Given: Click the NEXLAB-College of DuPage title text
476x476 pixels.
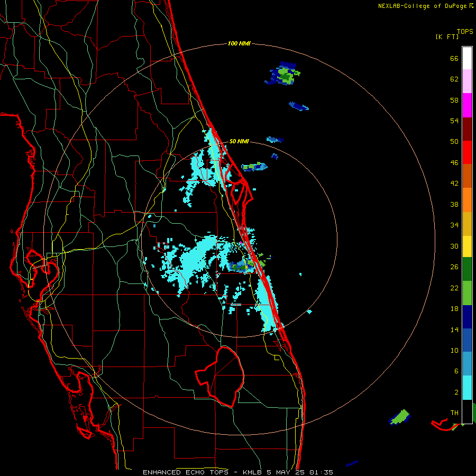Looking at the screenshot, I should tap(422, 6).
